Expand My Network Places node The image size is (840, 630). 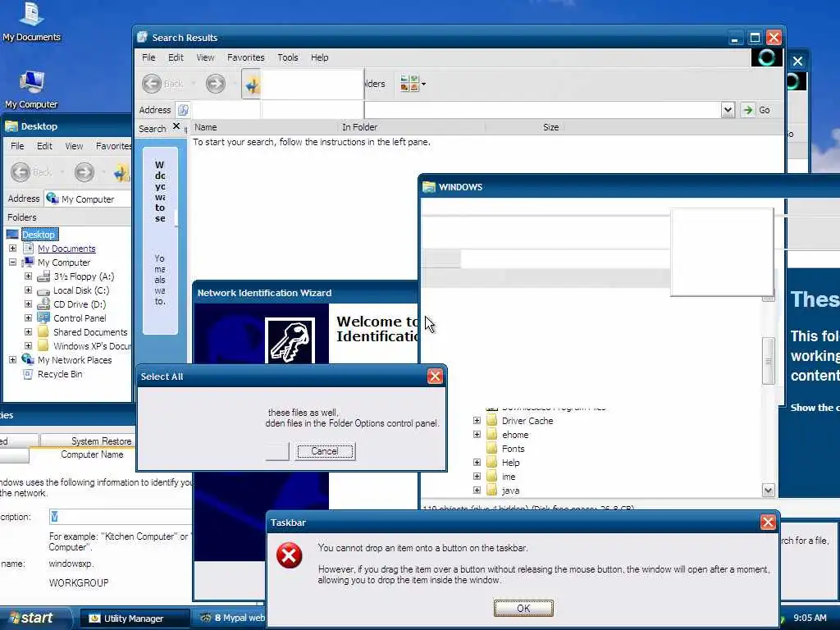(x=13, y=359)
